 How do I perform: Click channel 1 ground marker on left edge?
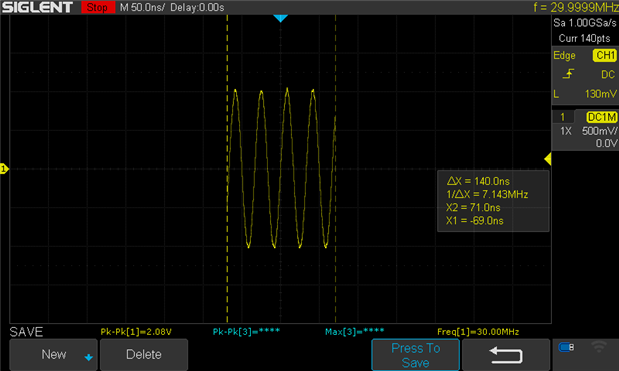4,169
